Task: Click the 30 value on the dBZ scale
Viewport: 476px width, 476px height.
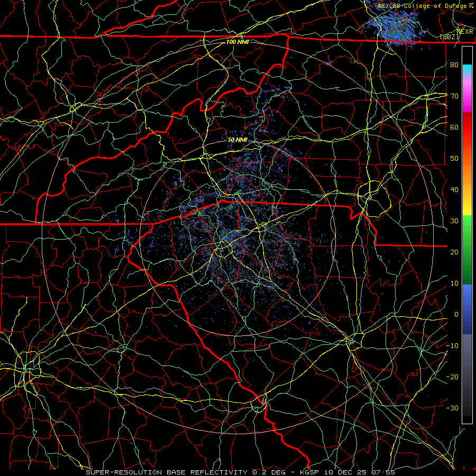Action: (x=454, y=221)
